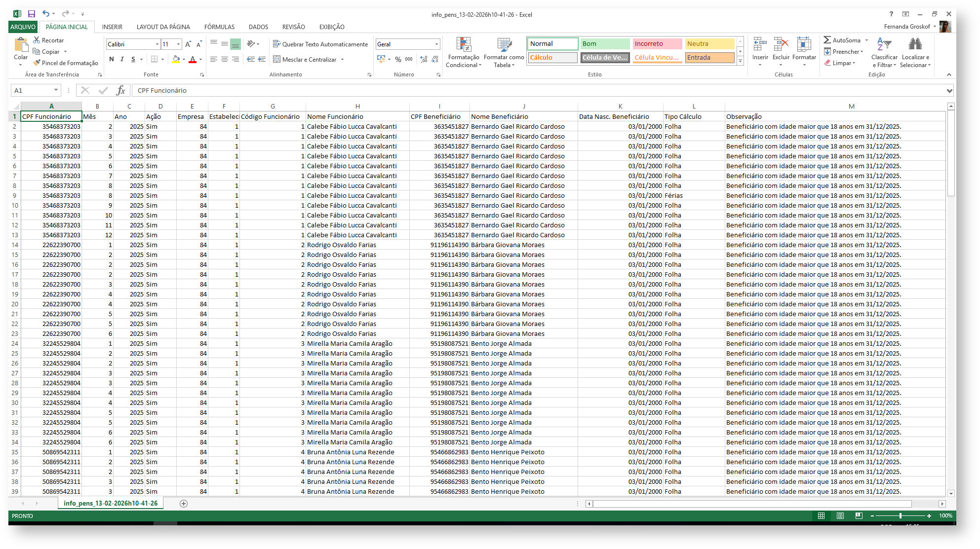The image size is (980, 549).
Task: Add a new sheet with plus icon
Action: tap(184, 504)
